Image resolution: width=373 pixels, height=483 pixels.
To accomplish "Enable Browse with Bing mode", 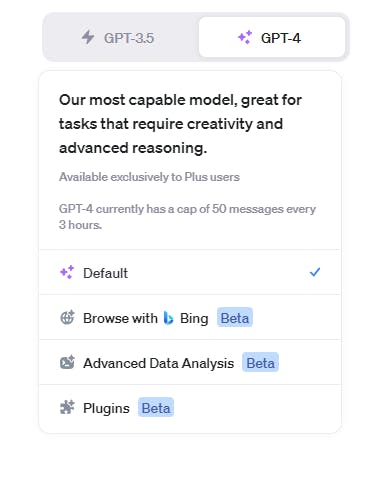I will click(x=190, y=317).
